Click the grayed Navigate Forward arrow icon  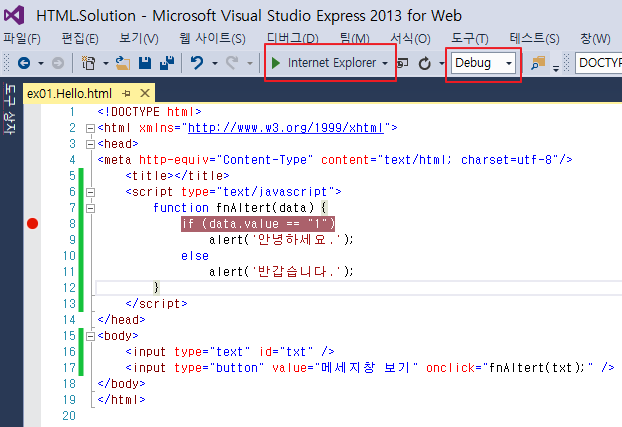click(x=58, y=63)
